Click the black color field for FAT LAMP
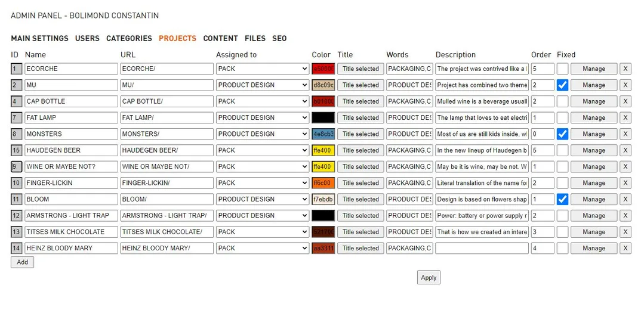Image resolution: width=644 pixels, height=310 pixels. (323, 117)
